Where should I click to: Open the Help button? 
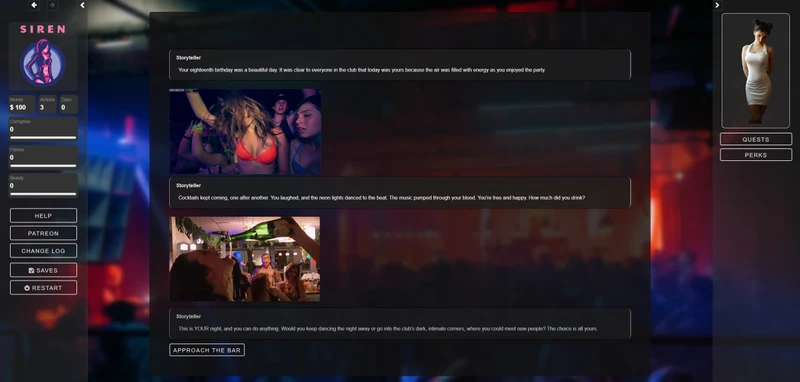pyautogui.click(x=43, y=216)
